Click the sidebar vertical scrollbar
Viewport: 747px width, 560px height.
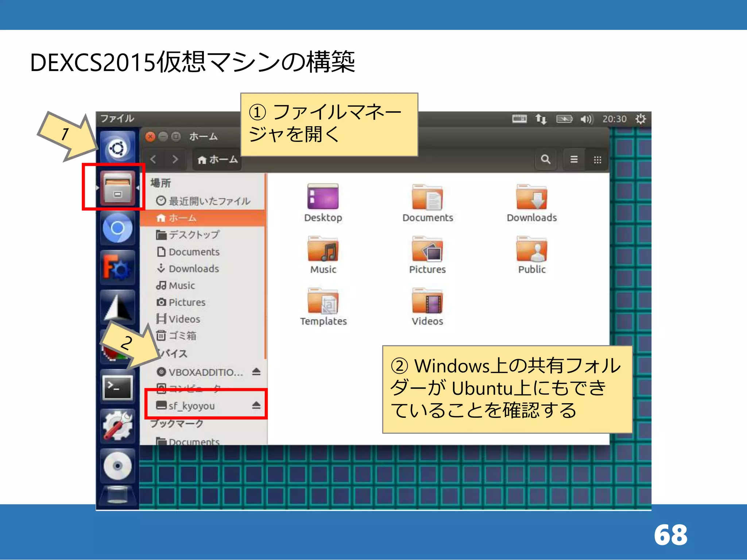coord(266,266)
